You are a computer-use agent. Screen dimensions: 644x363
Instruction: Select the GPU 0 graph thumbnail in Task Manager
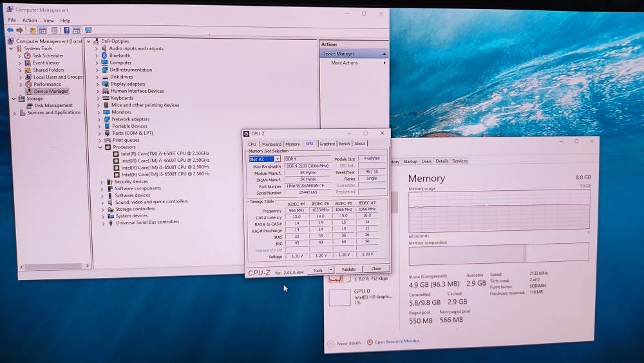(339, 297)
